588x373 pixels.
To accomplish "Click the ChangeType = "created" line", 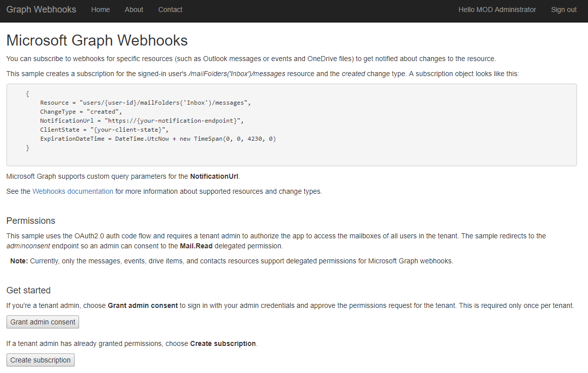I will (81, 112).
